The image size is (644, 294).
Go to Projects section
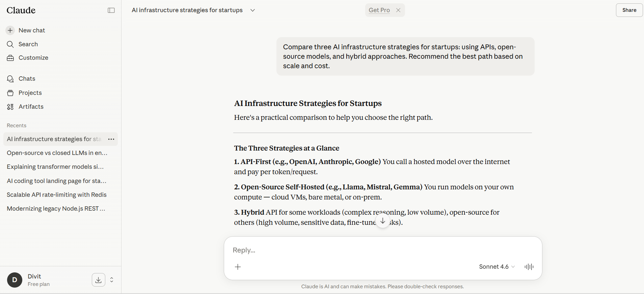30,93
